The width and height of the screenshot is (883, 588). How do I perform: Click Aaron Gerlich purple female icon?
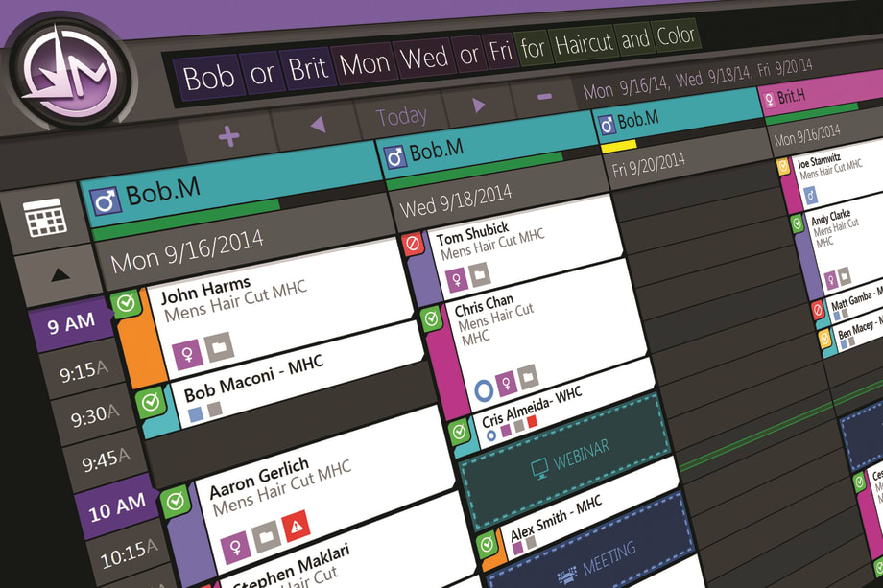235,546
